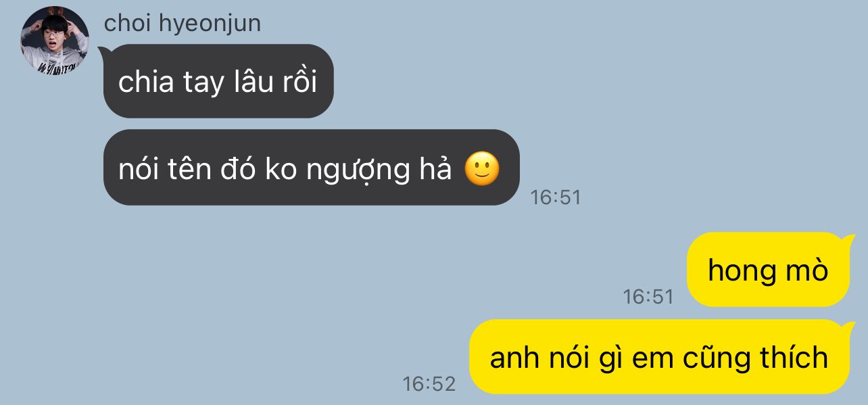Select the 'anh nói gì em cũng thích' bubble
Screen dimensions: 868x405
(660, 356)
